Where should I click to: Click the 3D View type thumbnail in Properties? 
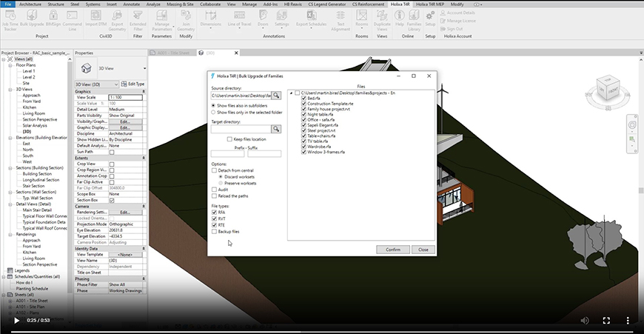[x=87, y=68]
